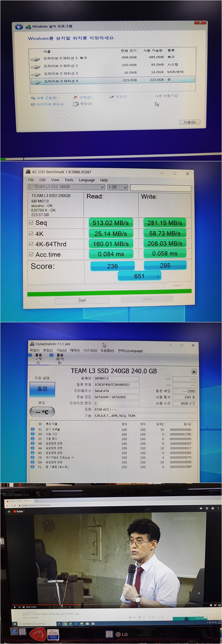
Task: Click the Abort benchmark button
Action: click(147, 299)
